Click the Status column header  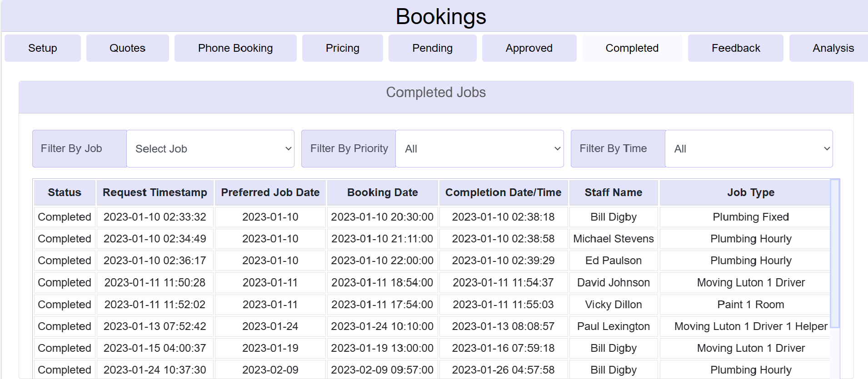pyautogui.click(x=65, y=192)
